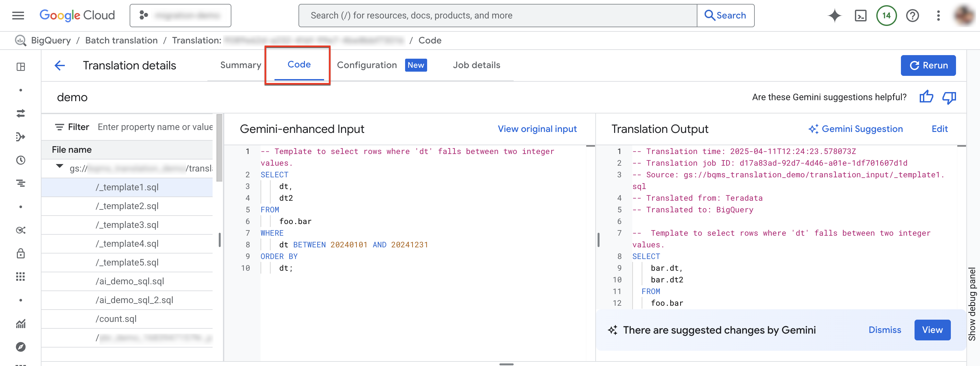980x366 pixels.
Task: Click the hamburger navigation menu icon
Action: [18, 15]
